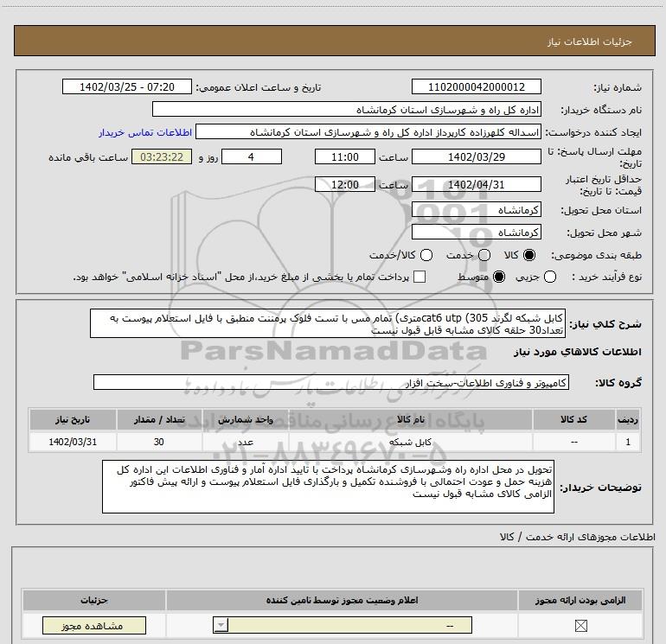Click the price validity time 12:00
Screen dimensions: 666x644
345,185
